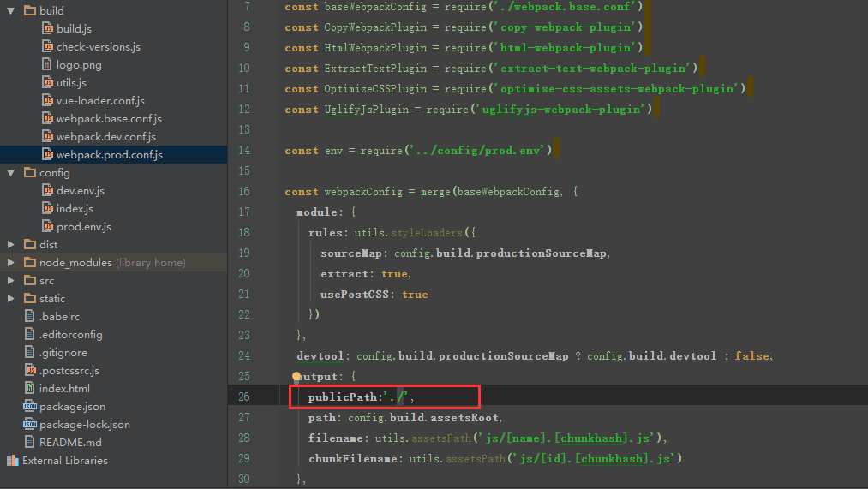Click the logo.png image file icon

48,65
